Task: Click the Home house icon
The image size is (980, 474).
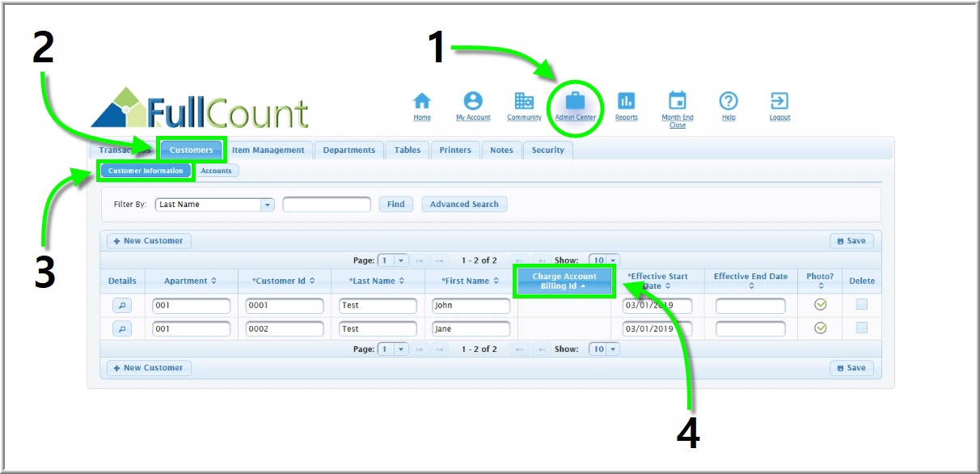Action: [422, 101]
